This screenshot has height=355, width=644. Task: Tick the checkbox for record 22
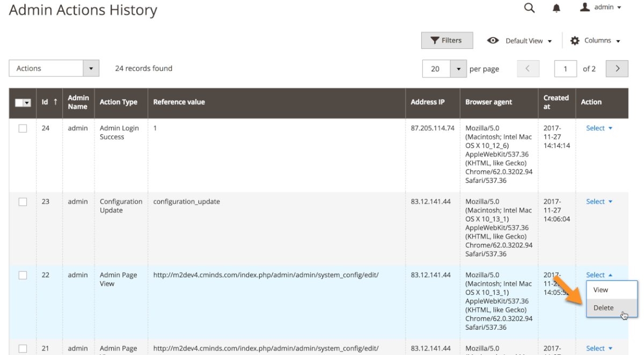click(23, 275)
